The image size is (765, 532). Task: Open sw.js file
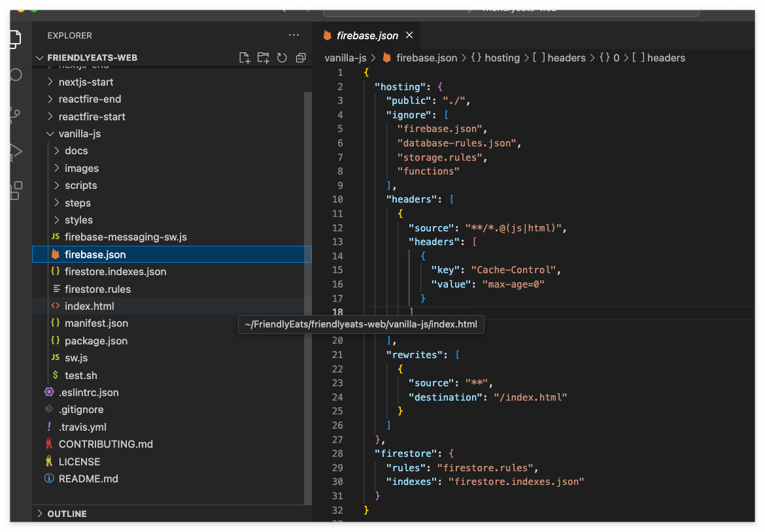pos(172,358)
